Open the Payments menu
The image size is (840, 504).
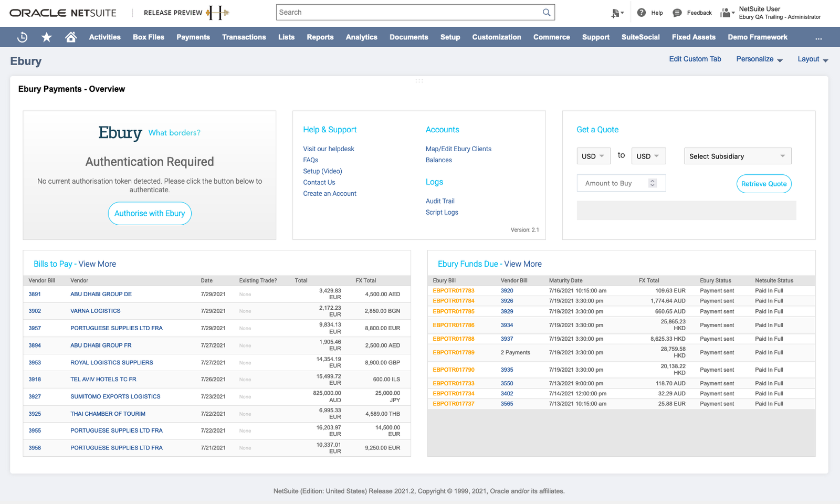193,37
